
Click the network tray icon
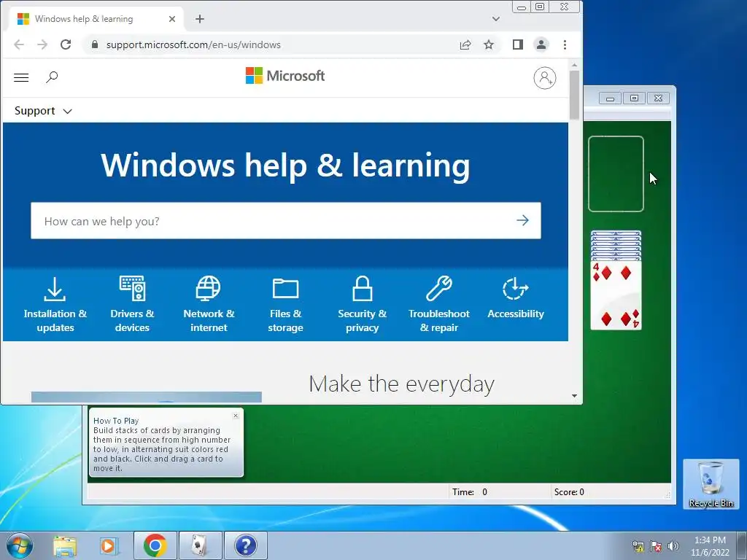click(638, 546)
